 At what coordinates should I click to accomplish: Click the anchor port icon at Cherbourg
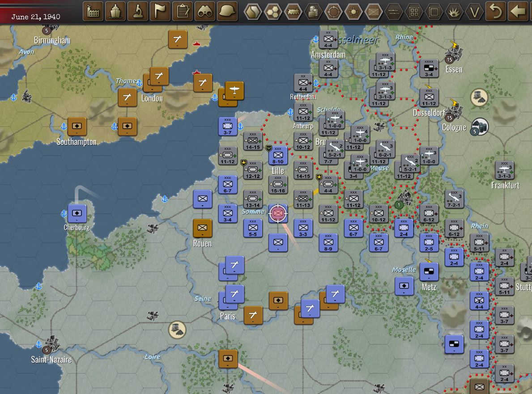tap(64, 214)
